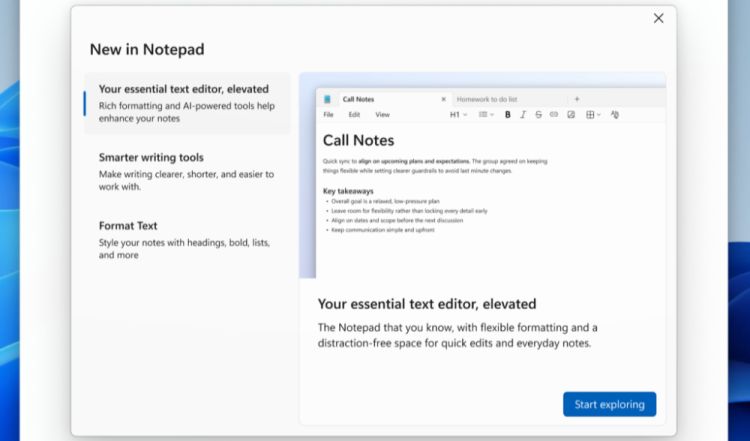
Task: Toggle Italic formatting icon
Action: click(x=523, y=115)
